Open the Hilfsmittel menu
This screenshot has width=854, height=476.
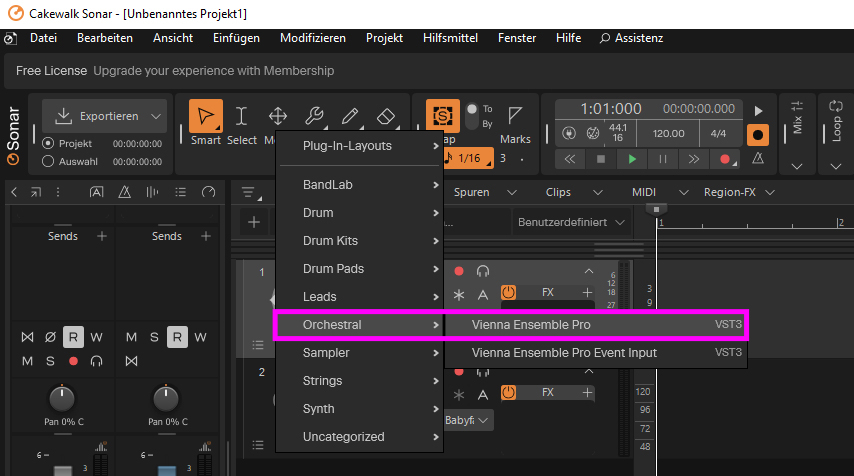click(450, 38)
